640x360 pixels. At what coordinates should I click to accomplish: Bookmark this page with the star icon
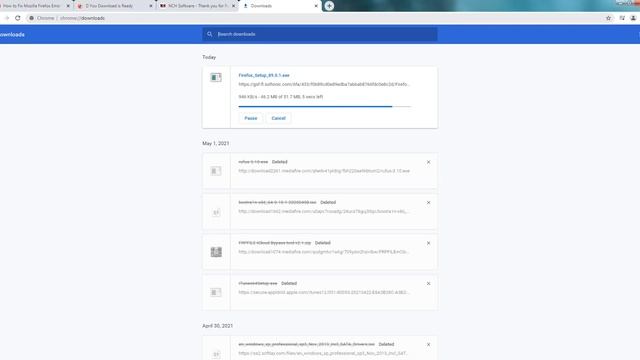pyautogui.click(x=608, y=18)
